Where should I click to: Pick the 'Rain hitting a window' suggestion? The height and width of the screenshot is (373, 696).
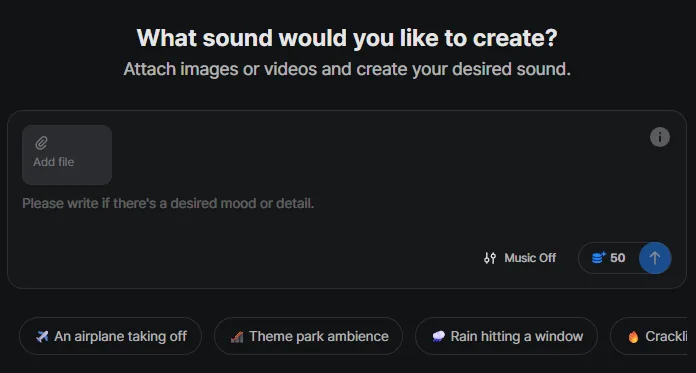tap(506, 336)
